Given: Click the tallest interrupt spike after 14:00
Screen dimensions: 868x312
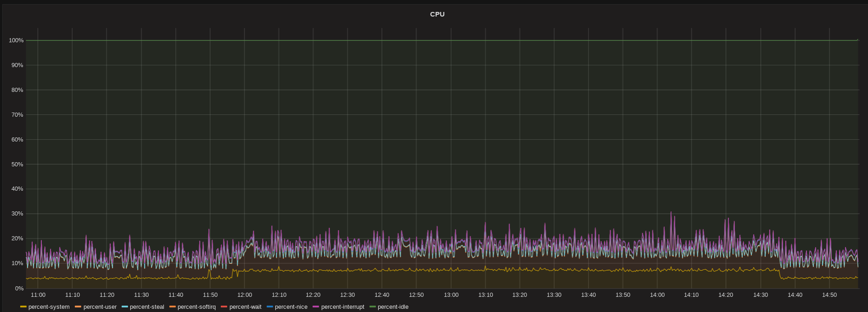Looking at the screenshot, I should [x=671, y=212].
